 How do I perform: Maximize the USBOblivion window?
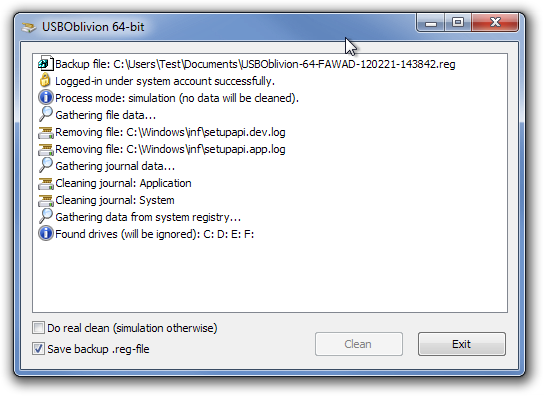pyautogui.click(x=458, y=23)
